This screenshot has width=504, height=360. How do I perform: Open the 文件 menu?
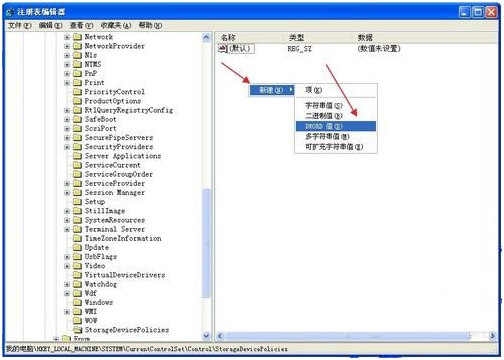click(19, 25)
